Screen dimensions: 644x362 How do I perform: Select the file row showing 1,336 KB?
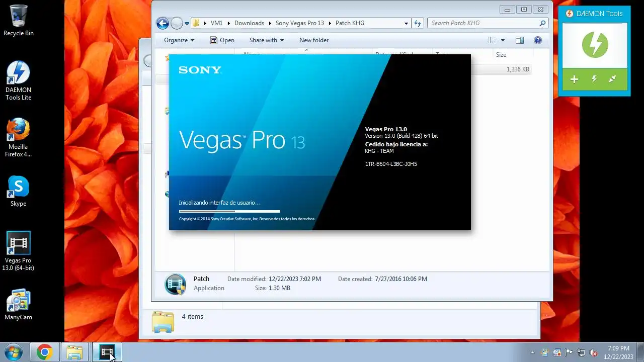(501, 69)
